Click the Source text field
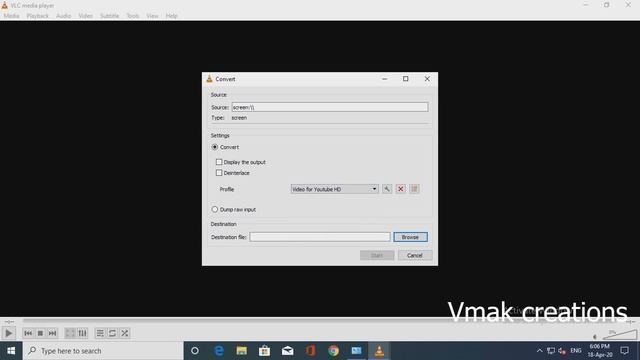Screen dimensions: 640x360 coord(330,107)
